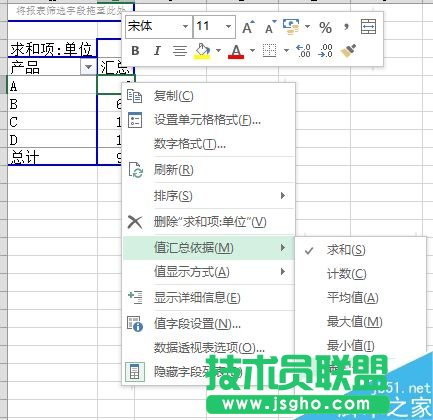Click the Bold formatting button

click(x=135, y=51)
